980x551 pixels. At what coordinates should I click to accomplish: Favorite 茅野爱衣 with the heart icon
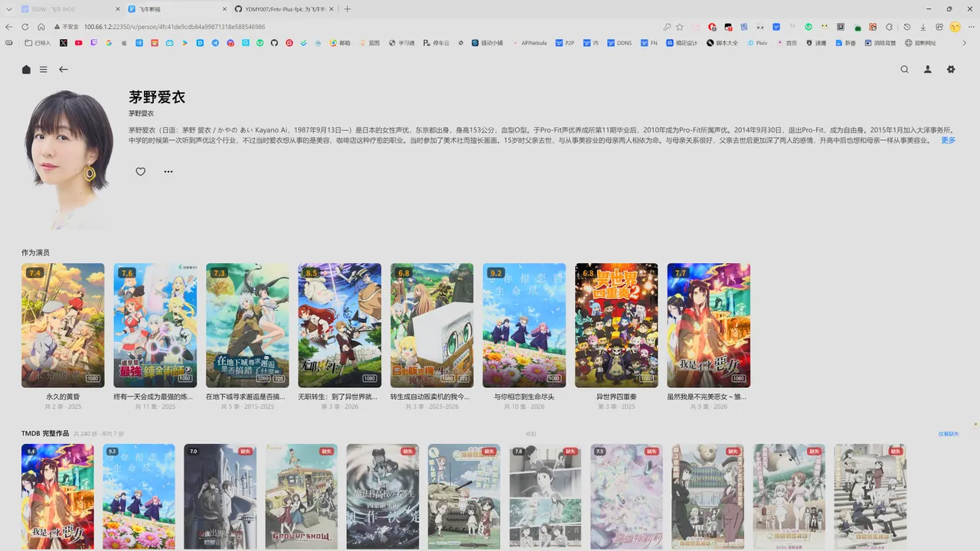coord(140,171)
